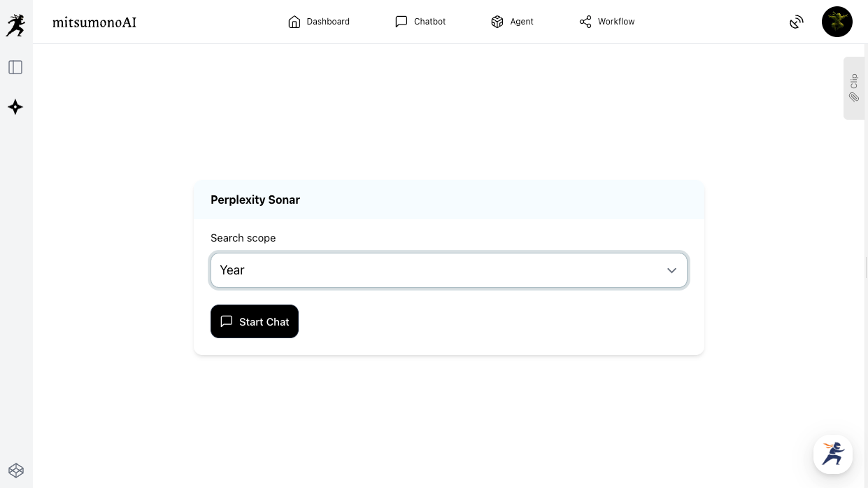Click the ninja logo in top-left corner
Image resolution: width=868 pixels, height=488 pixels.
click(x=15, y=25)
